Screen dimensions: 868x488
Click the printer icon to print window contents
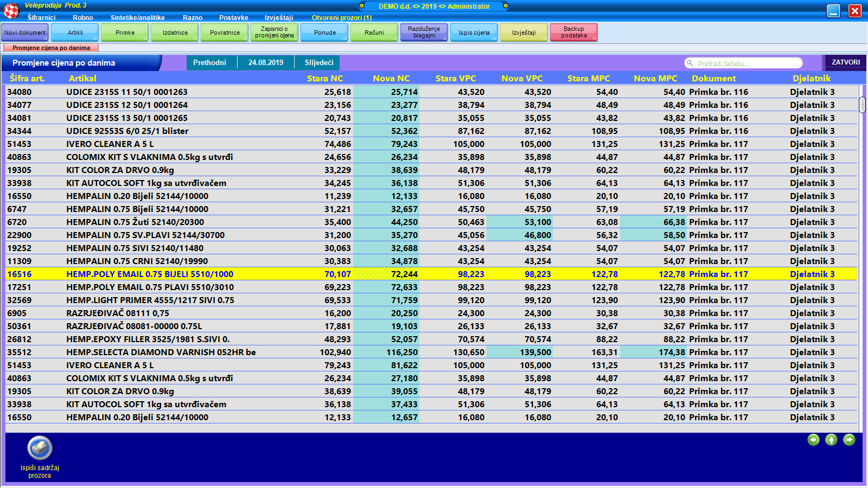point(40,448)
